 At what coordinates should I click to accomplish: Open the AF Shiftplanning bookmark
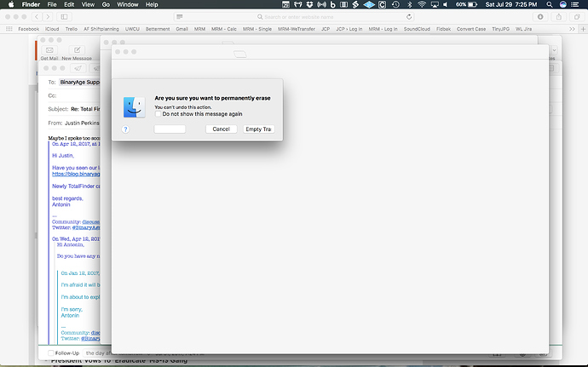[101, 29]
